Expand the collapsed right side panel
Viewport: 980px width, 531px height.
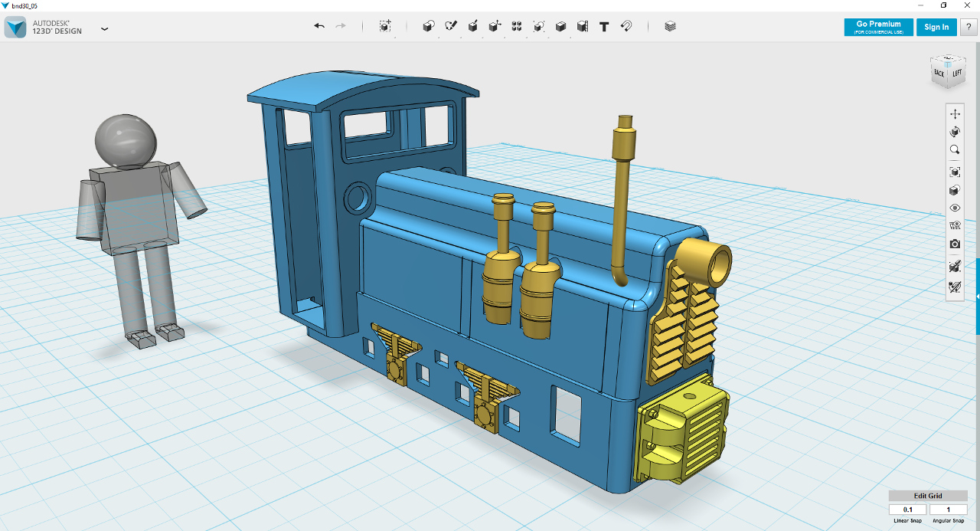pyautogui.click(x=978, y=297)
